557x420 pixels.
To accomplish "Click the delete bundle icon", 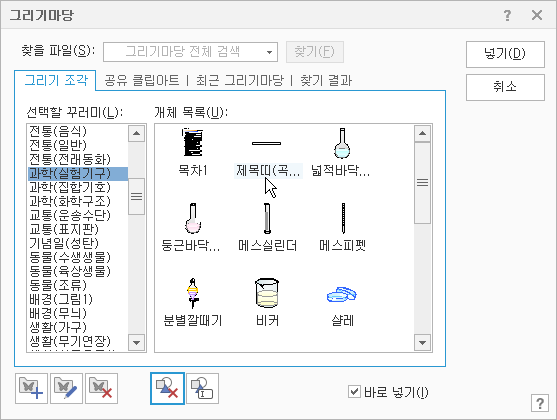I will [101, 388].
